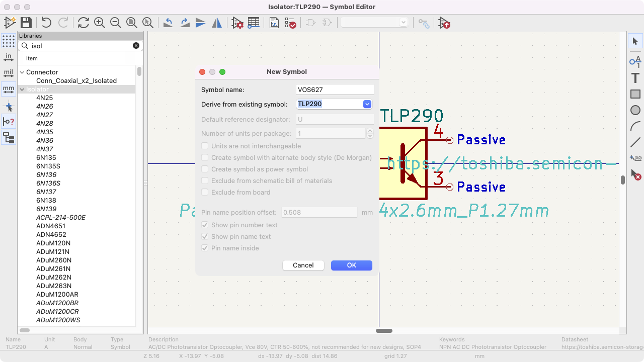Screen dimensions: 644x362
Task: Click OK to create the symbol
Action: pos(352,265)
